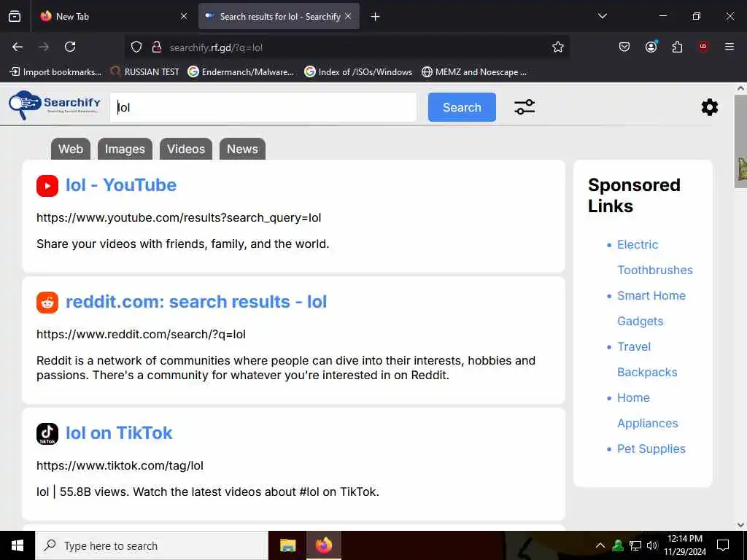747x560 pixels.
Task: Click the Reddit result favicon
Action: click(x=47, y=303)
